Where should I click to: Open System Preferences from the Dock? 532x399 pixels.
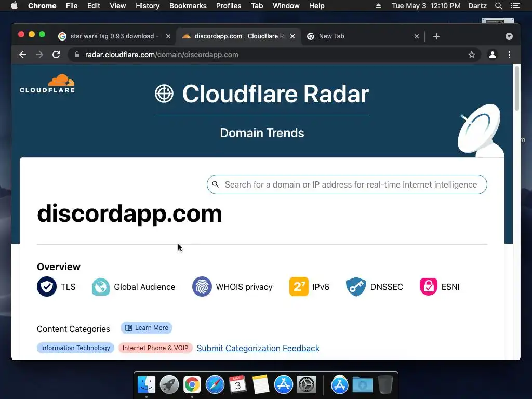[x=307, y=384]
